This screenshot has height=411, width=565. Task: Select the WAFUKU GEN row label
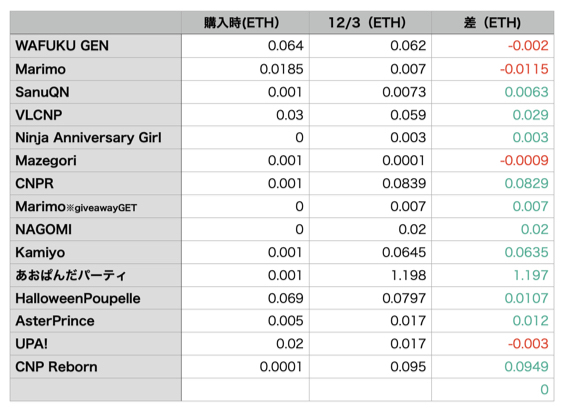pyautogui.click(x=96, y=46)
